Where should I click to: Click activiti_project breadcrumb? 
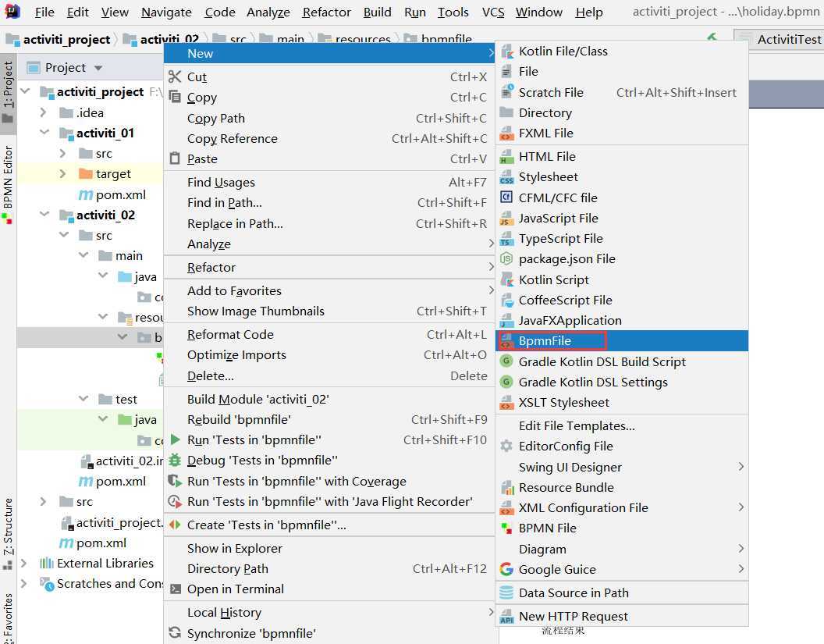58,40
